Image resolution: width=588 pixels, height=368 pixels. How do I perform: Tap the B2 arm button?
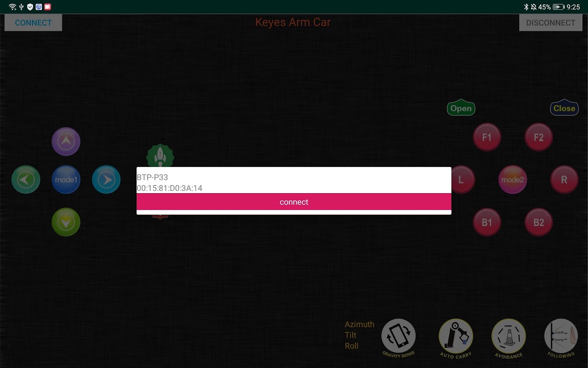click(538, 223)
